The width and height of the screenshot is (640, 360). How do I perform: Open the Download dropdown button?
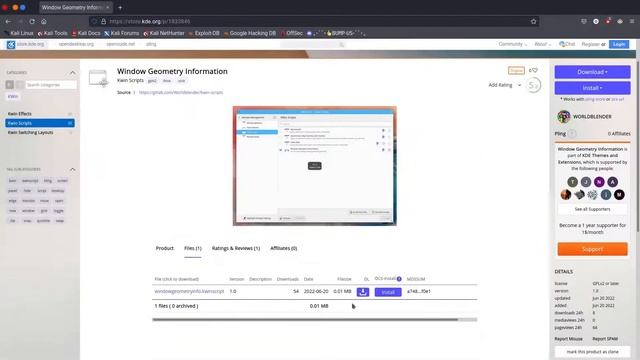pyautogui.click(x=592, y=72)
